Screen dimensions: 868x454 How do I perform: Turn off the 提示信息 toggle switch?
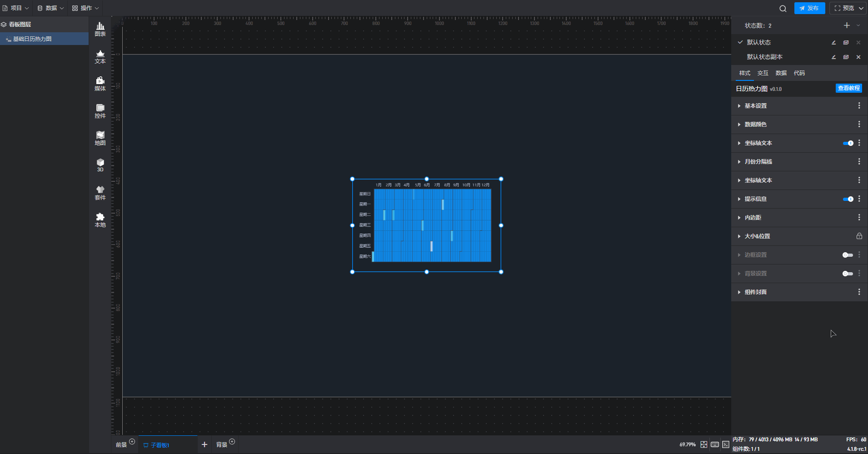point(848,199)
